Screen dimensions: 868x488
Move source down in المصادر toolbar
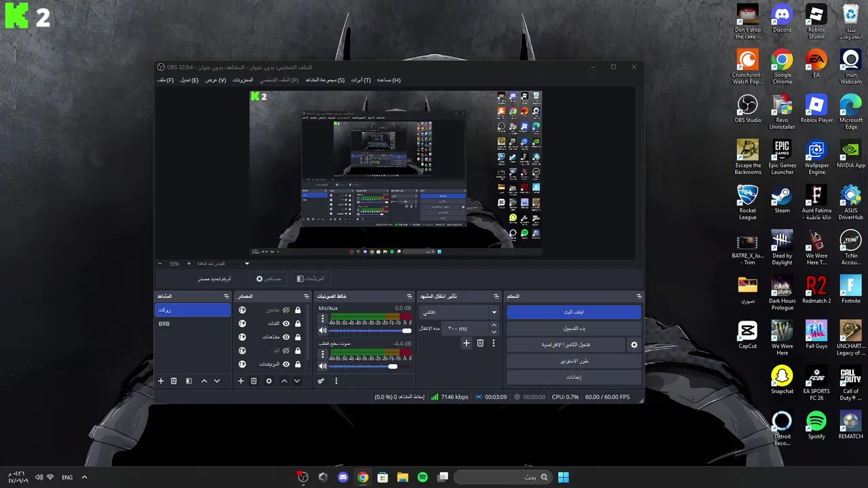tap(297, 381)
